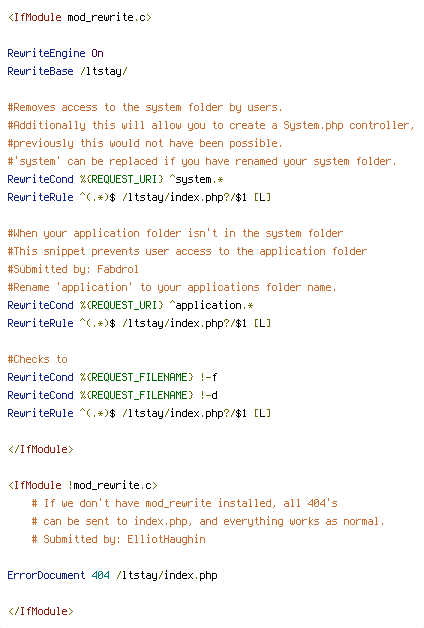424x628 pixels.
Task: Click the first closing IfModule tag
Action: 41,449
